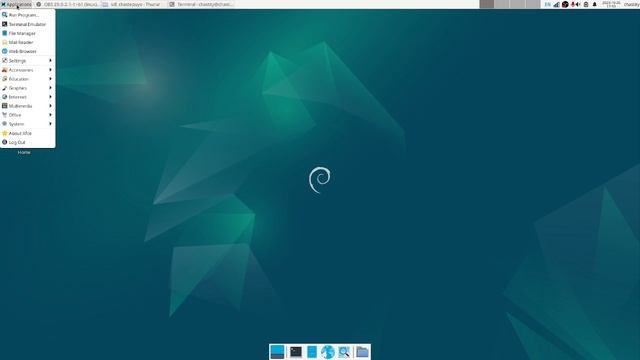Open the user name menu in panel
Screen dimensions: 640x360
tap(631, 4)
